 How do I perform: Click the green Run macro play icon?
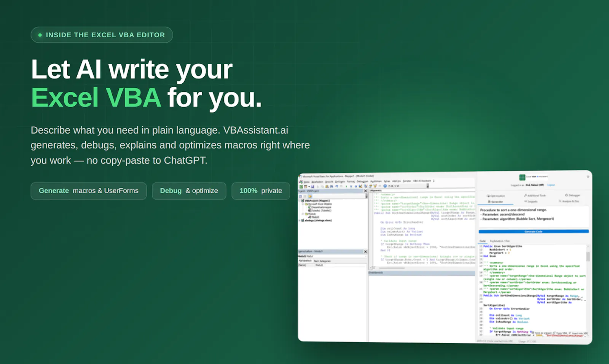tap(346, 186)
